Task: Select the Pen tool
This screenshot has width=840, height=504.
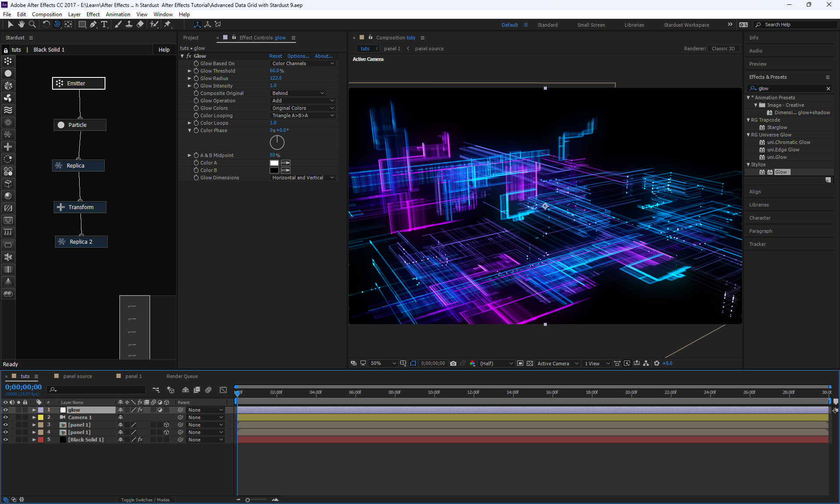Action: tap(93, 24)
